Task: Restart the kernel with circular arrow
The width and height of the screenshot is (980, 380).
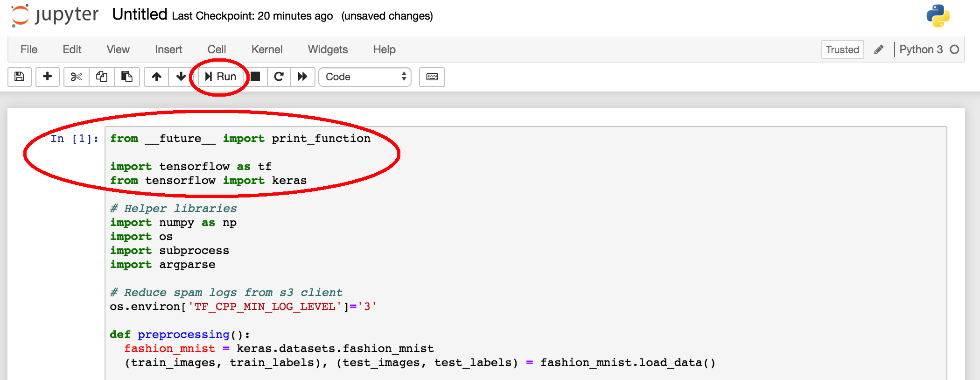Action: [x=279, y=77]
